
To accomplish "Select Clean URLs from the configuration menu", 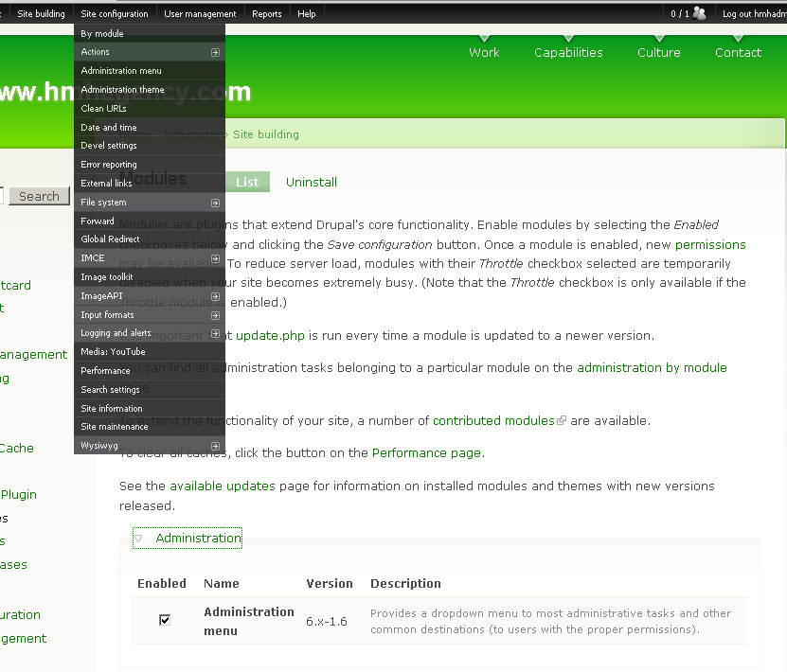I will (x=104, y=108).
